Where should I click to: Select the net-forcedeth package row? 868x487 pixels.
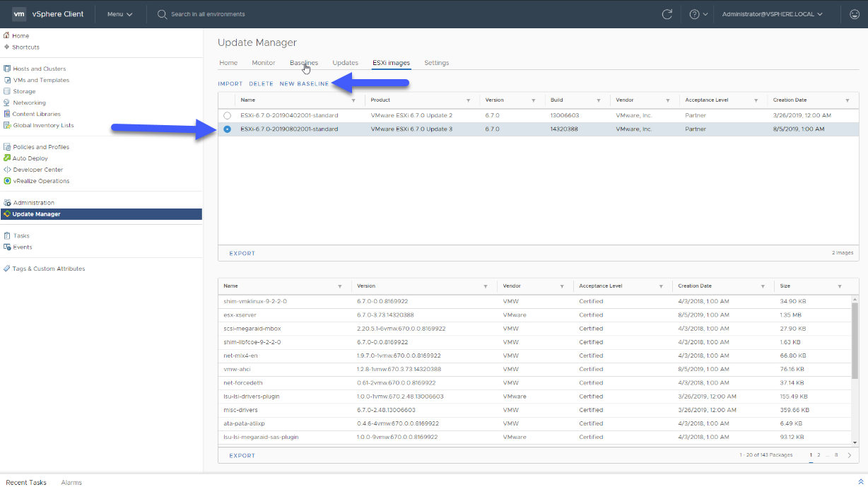point(534,382)
